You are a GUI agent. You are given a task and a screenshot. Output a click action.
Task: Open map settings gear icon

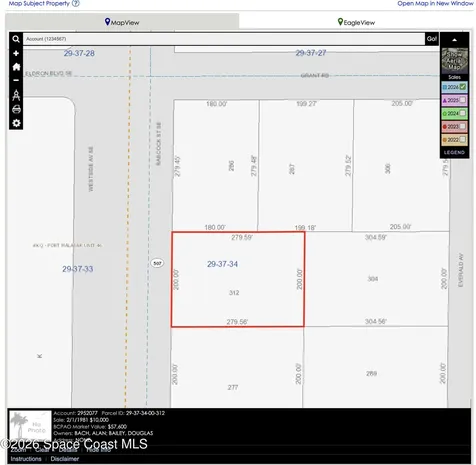click(16, 123)
